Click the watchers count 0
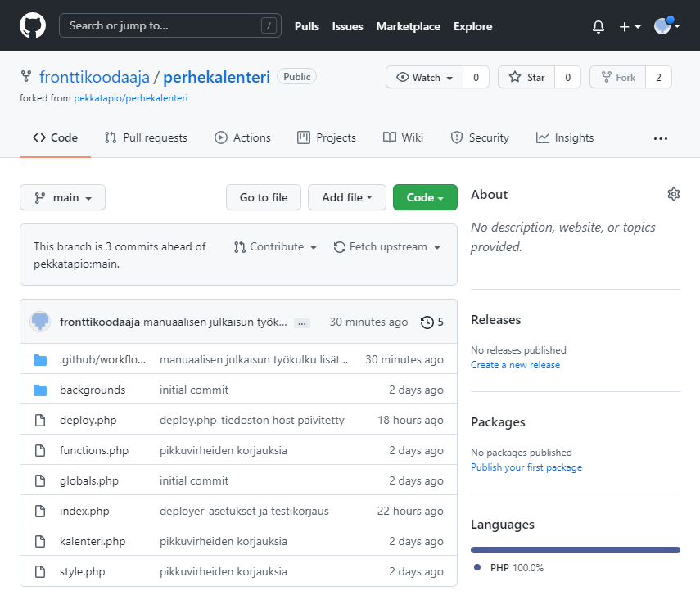This screenshot has height=595, width=700. click(x=476, y=77)
